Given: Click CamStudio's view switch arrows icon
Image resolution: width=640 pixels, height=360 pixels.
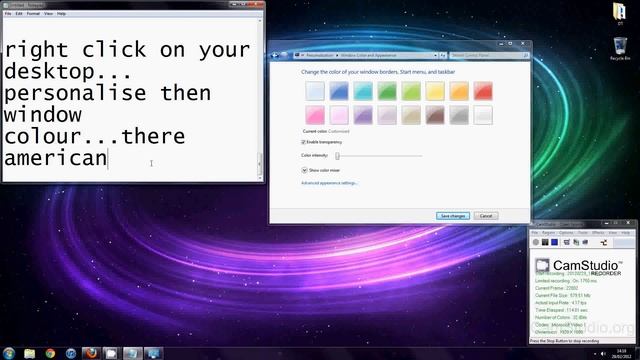Looking at the screenshot, I should [604, 242].
